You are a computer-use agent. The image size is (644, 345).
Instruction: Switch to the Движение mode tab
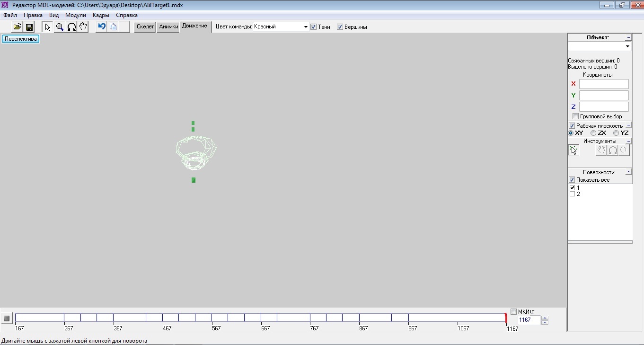tap(194, 26)
